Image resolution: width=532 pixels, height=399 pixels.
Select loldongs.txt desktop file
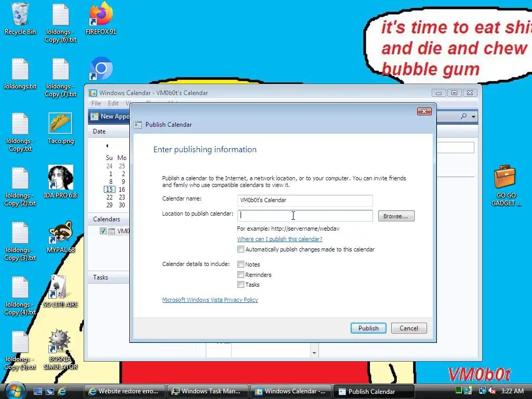20,74
